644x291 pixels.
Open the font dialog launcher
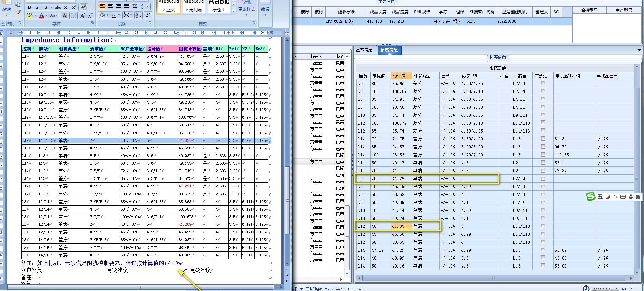pyautogui.click(x=93, y=23)
